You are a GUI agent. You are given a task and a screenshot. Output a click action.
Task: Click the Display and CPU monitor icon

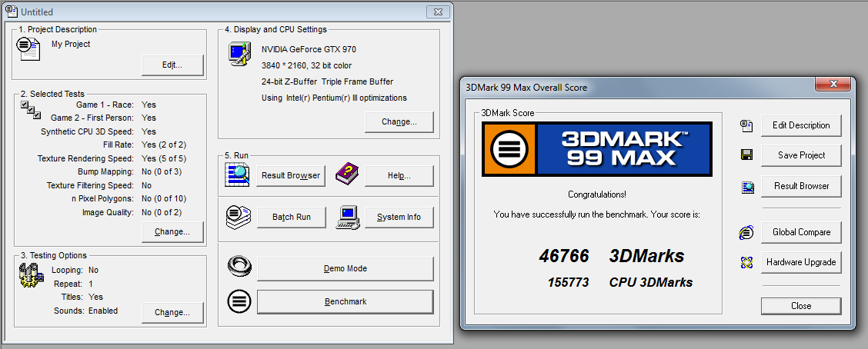point(240,55)
